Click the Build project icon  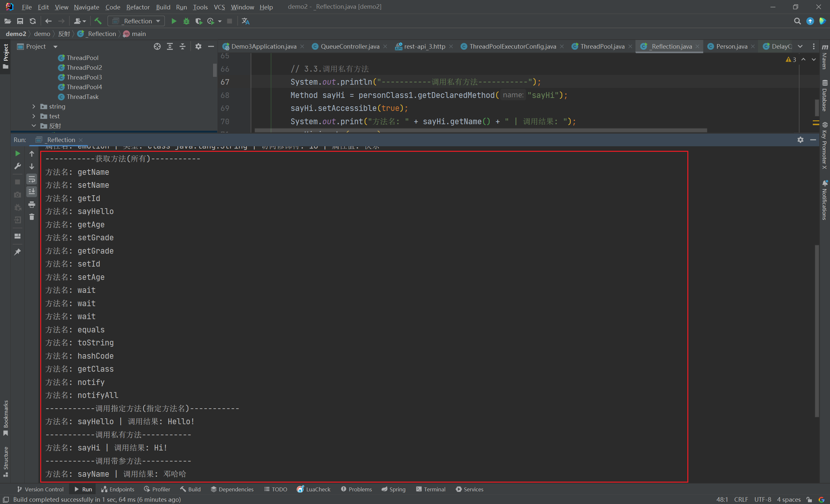pyautogui.click(x=97, y=21)
